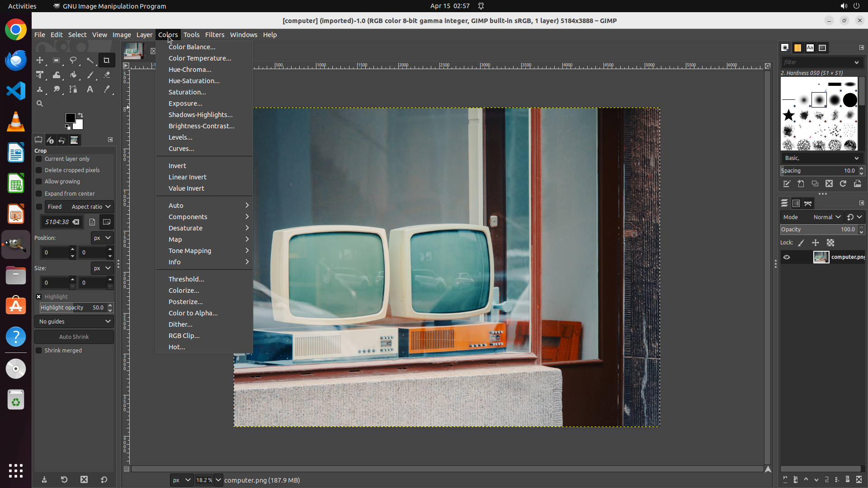The width and height of the screenshot is (868, 488).
Task: Swap foreground and background colors
Action: pos(80,114)
